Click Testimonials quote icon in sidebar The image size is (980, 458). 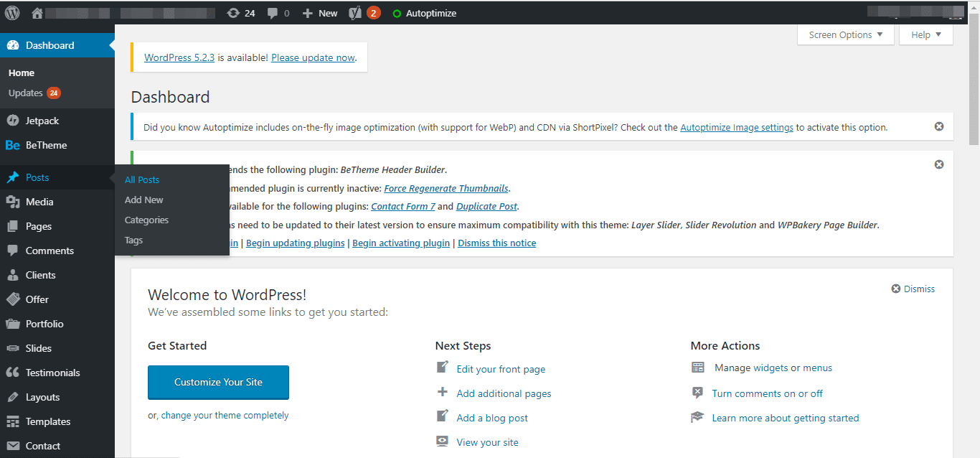12,373
